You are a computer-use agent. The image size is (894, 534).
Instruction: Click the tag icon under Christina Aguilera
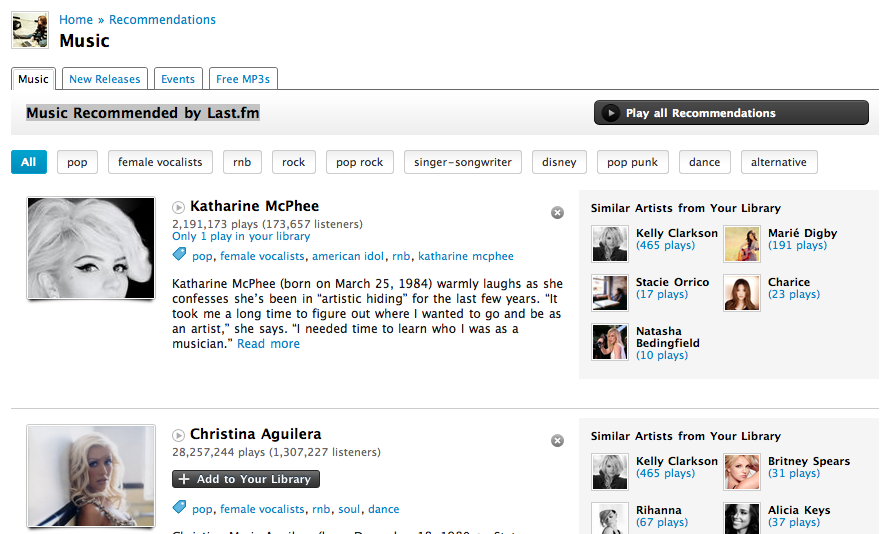[x=179, y=507]
